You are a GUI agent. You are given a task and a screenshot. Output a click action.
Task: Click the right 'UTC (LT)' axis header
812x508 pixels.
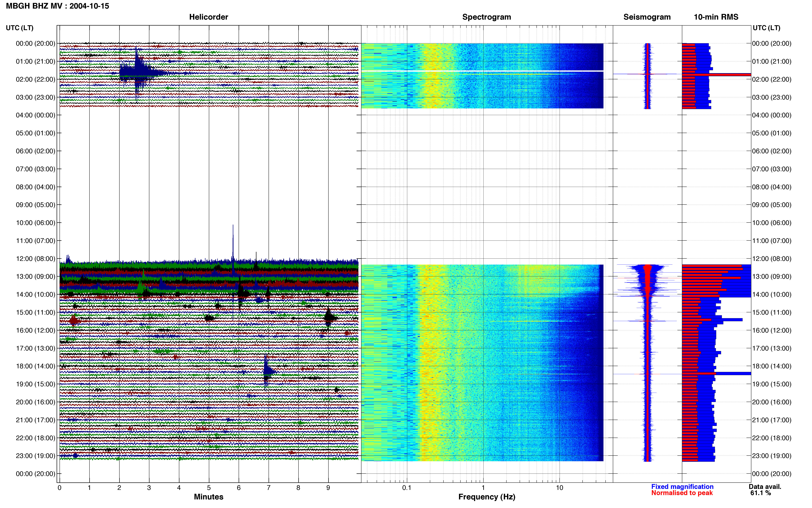pos(766,28)
